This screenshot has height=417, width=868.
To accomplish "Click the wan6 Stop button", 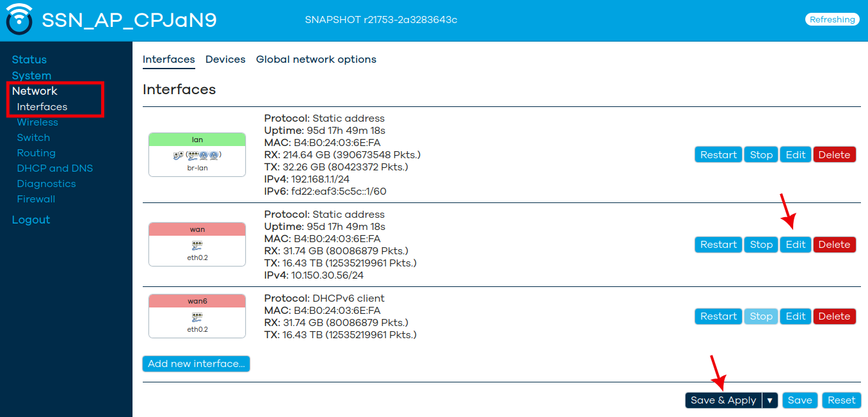I will (x=761, y=316).
